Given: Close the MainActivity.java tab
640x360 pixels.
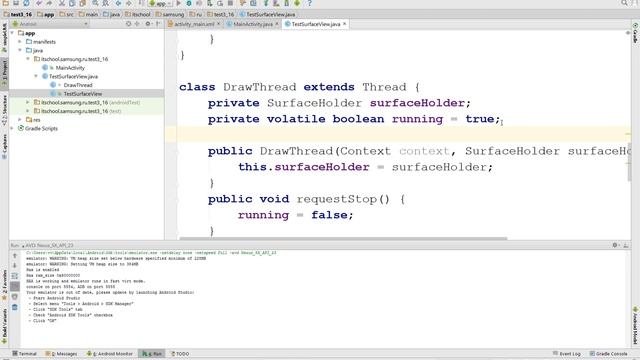Looking at the screenshot, I should tap(277, 24).
